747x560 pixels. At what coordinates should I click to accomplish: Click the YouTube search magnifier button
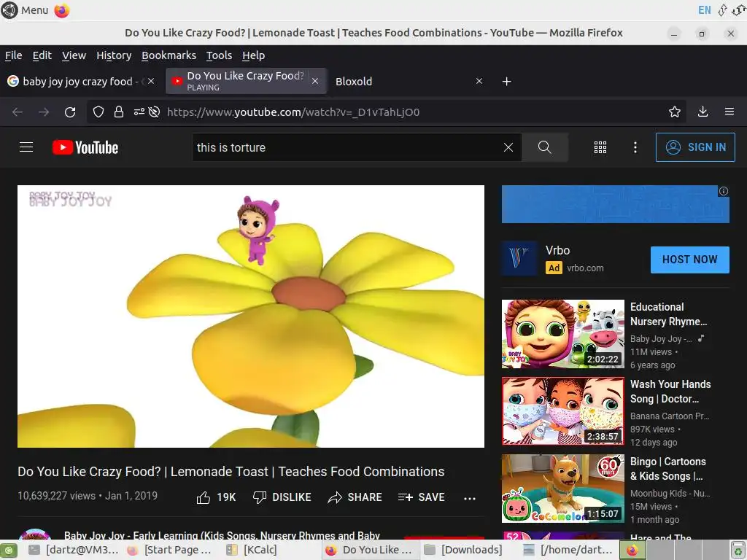coord(545,147)
